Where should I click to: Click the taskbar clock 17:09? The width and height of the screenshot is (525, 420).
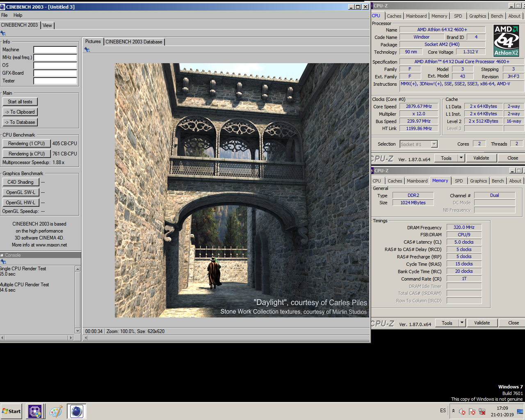(x=502, y=408)
